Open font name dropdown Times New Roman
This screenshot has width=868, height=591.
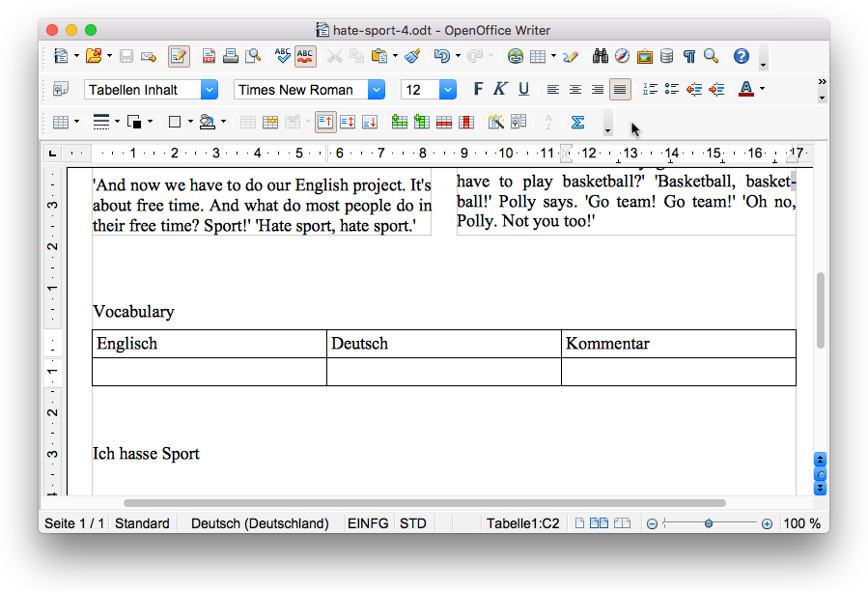tap(377, 90)
